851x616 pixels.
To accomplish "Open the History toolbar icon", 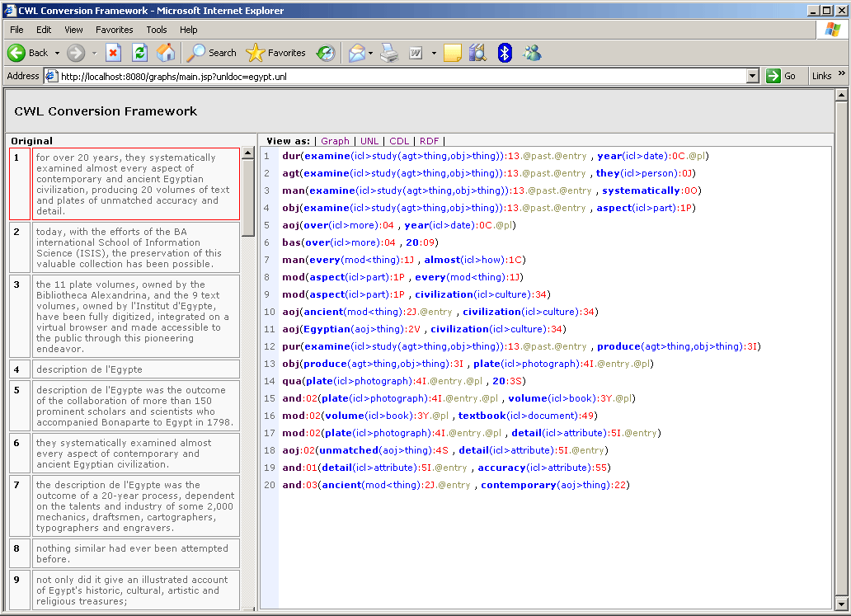I will [x=326, y=53].
